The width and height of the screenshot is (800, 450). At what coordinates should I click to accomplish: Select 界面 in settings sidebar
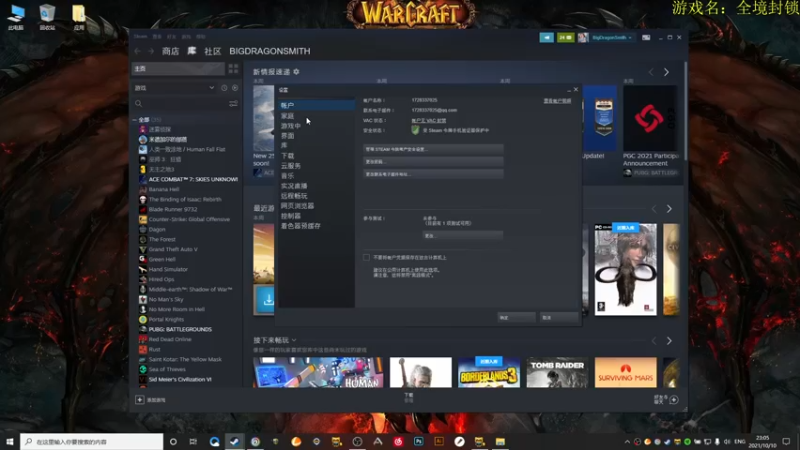[287, 136]
